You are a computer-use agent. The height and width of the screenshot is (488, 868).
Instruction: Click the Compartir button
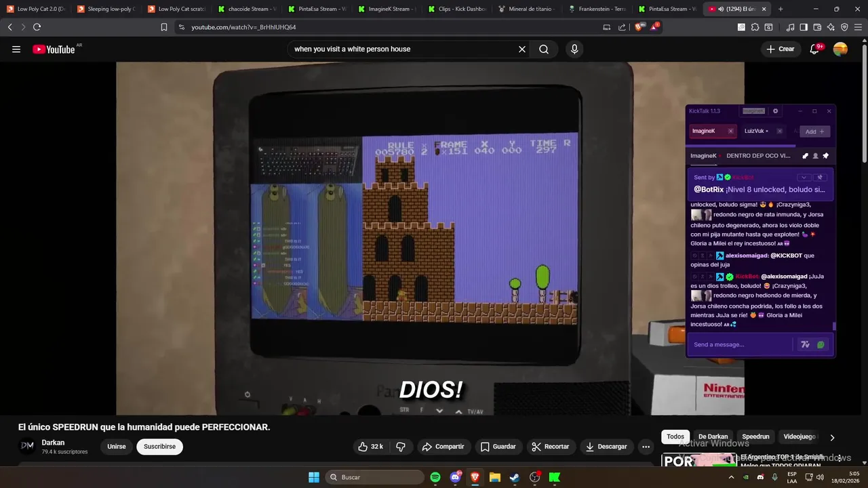point(443,447)
